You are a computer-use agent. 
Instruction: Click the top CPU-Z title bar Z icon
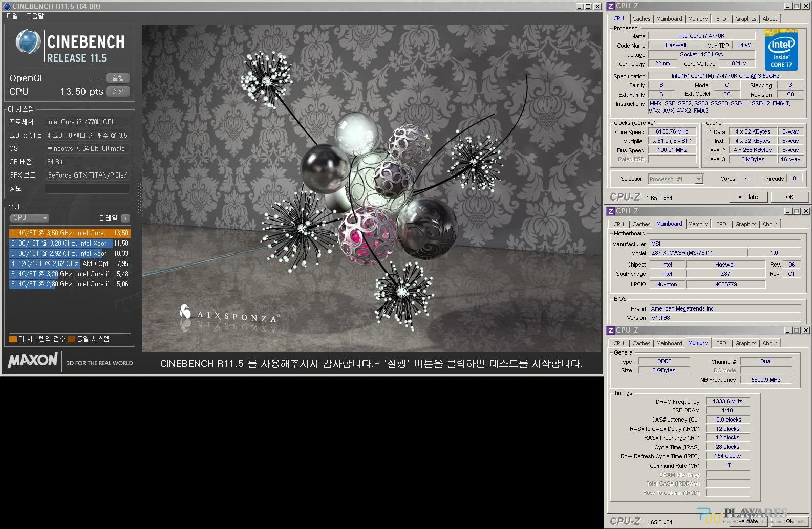[610, 6]
